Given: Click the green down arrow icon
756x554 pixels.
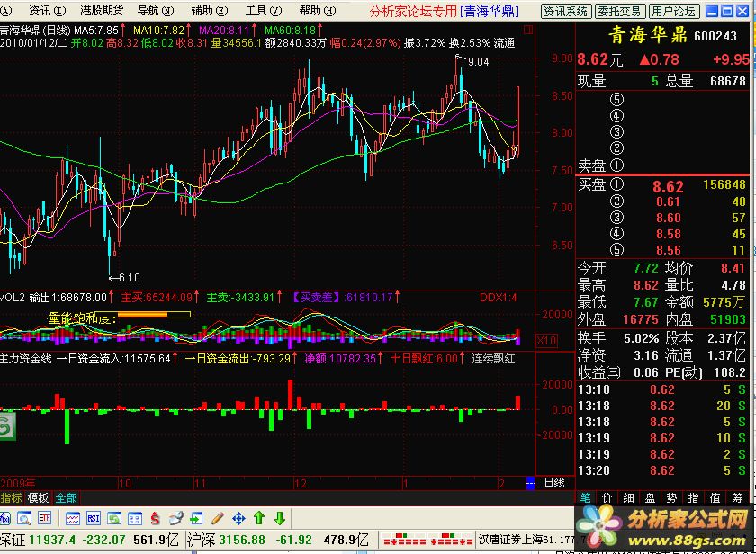Looking at the screenshot, I should click(x=280, y=518).
